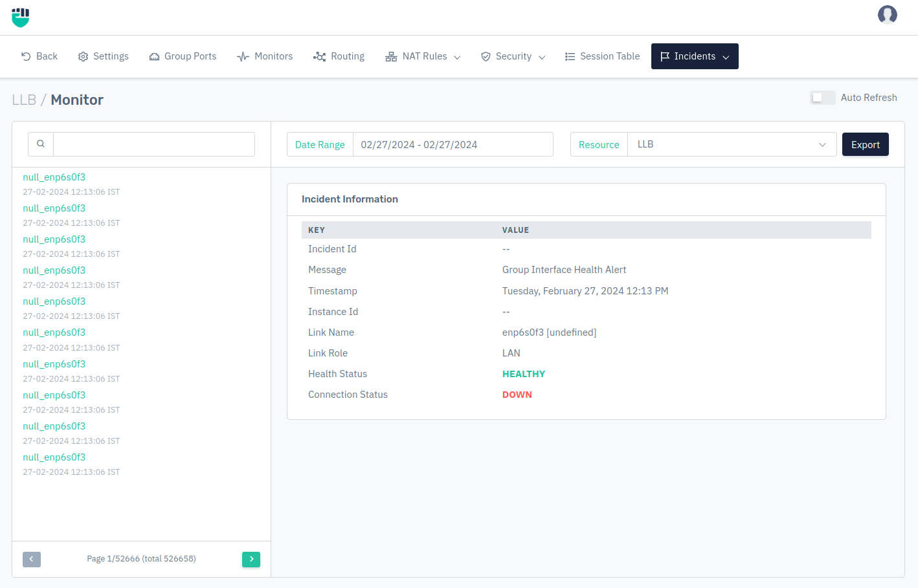Open the Resource LLB dropdown
The width and height of the screenshot is (918, 588).
click(732, 144)
